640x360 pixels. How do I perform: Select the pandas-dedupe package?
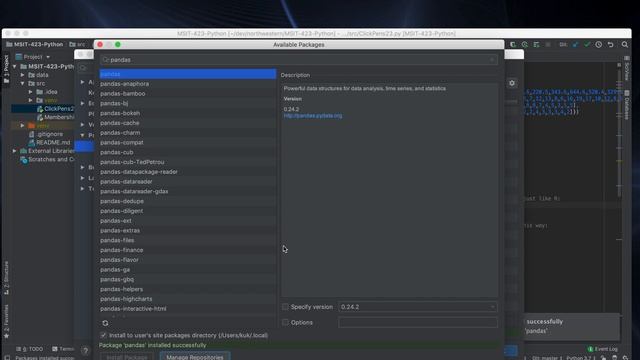(x=188, y=201)
